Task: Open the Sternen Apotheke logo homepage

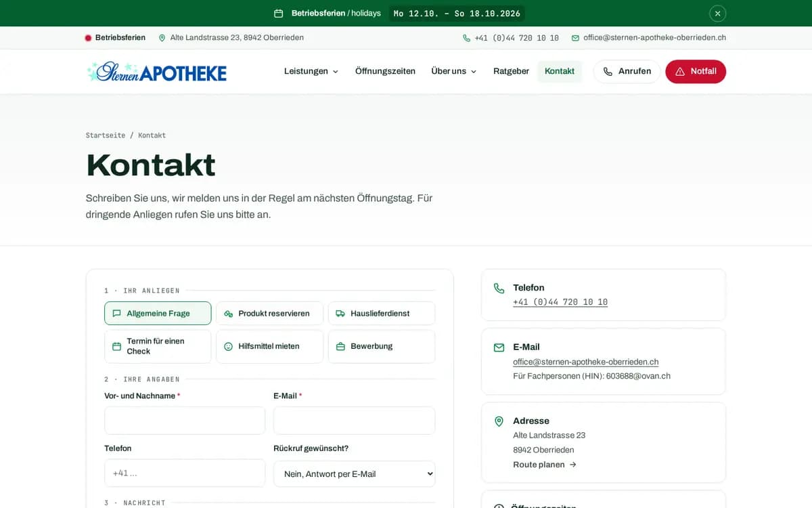Action: (x=157, y=72)
